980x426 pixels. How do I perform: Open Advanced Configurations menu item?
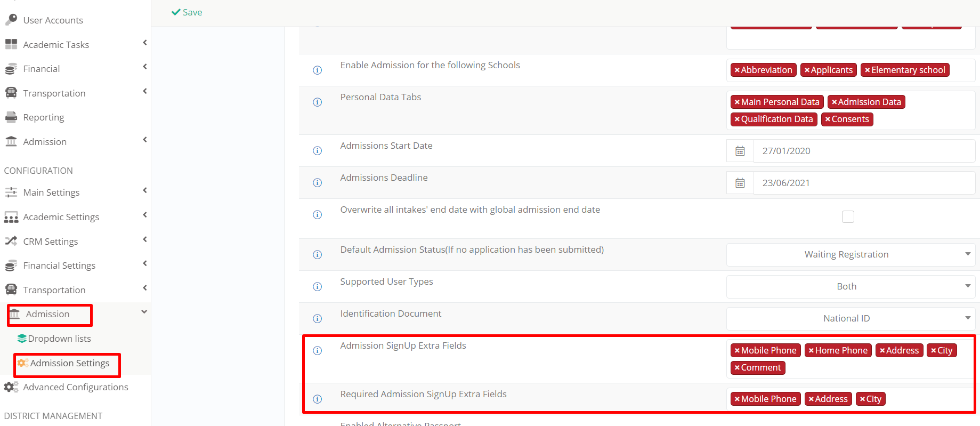tap(75, 387)
